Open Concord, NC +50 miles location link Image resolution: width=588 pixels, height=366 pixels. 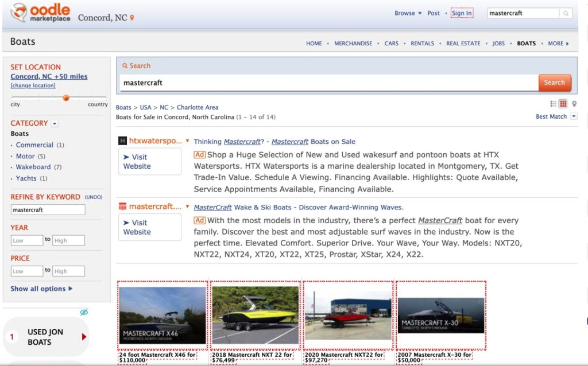click(49, 76)
